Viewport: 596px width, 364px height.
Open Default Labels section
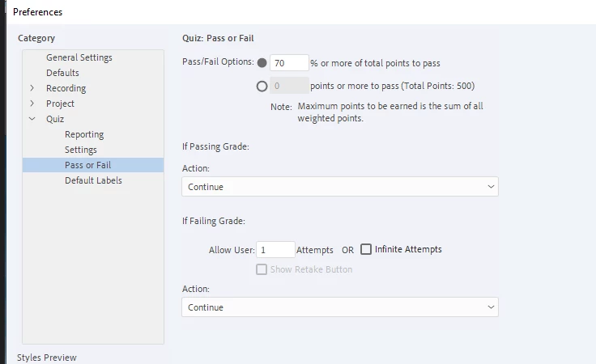click(x=93, y=180)
